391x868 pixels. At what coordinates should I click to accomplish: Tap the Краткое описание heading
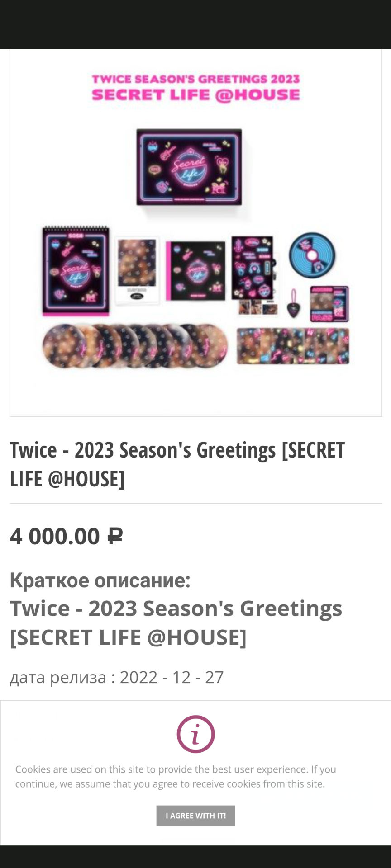pyautogui.click(x=100, y=580)
